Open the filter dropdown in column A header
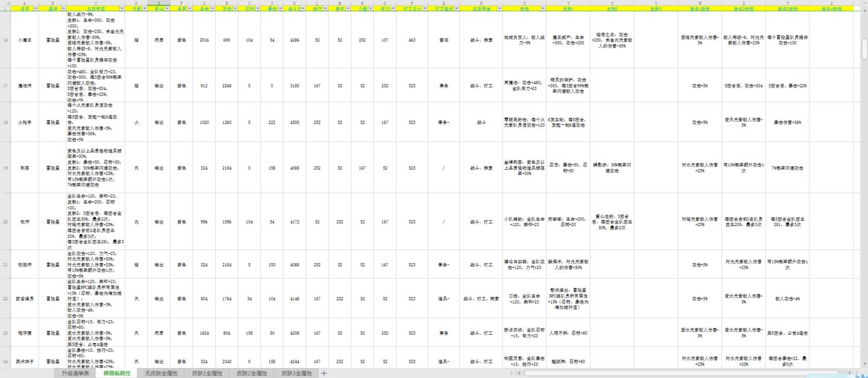868x378 pixels. [34, 9]
